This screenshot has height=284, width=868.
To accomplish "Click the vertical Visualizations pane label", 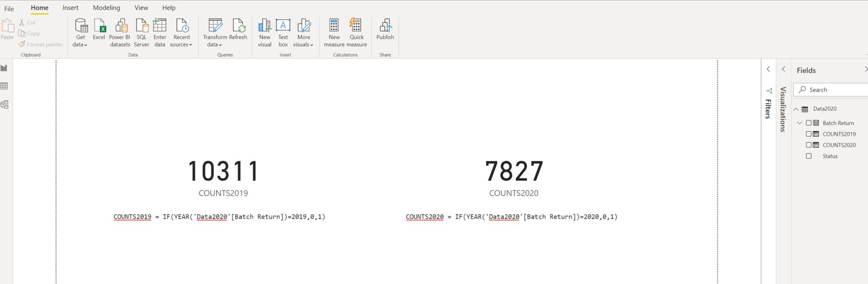I will 783,109.
